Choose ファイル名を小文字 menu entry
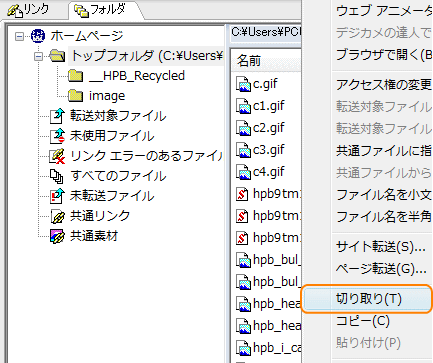 tap(383, 195)
